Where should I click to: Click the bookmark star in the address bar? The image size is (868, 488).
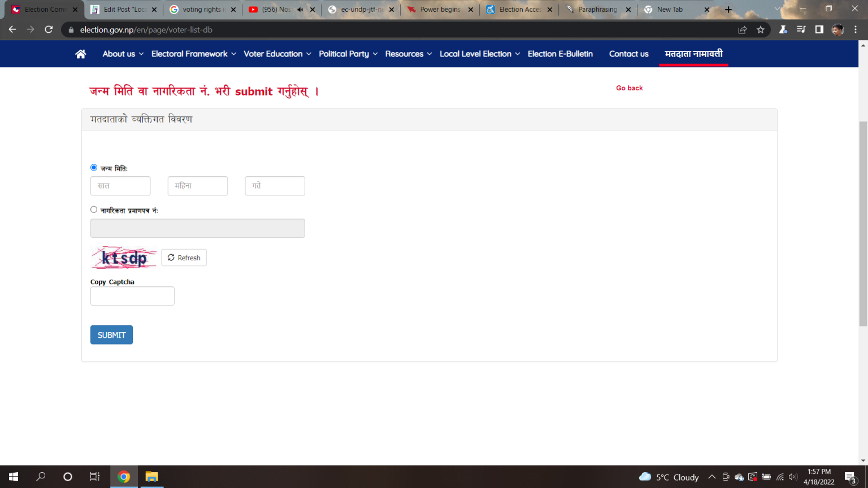(x=761, y=30)
